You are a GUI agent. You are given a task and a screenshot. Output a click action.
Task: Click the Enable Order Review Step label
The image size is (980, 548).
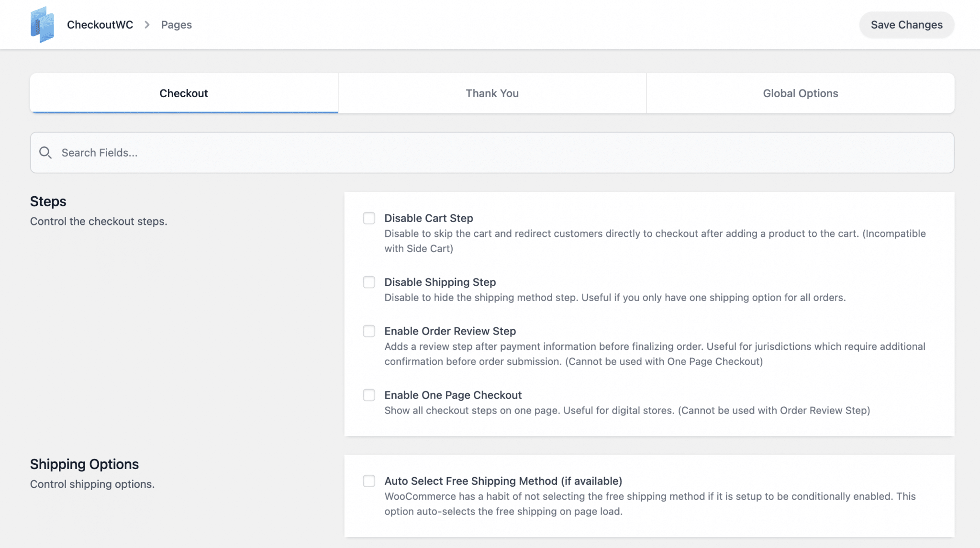click(x=450, y=331)
